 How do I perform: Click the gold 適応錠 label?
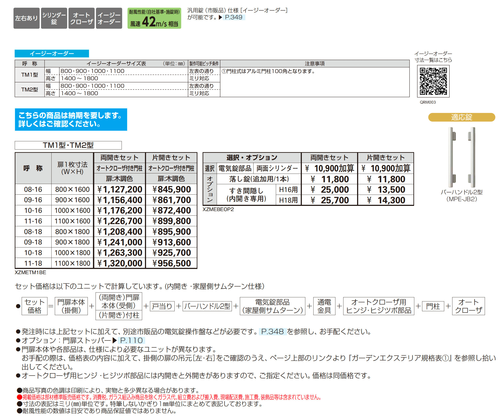pos(462,117)
